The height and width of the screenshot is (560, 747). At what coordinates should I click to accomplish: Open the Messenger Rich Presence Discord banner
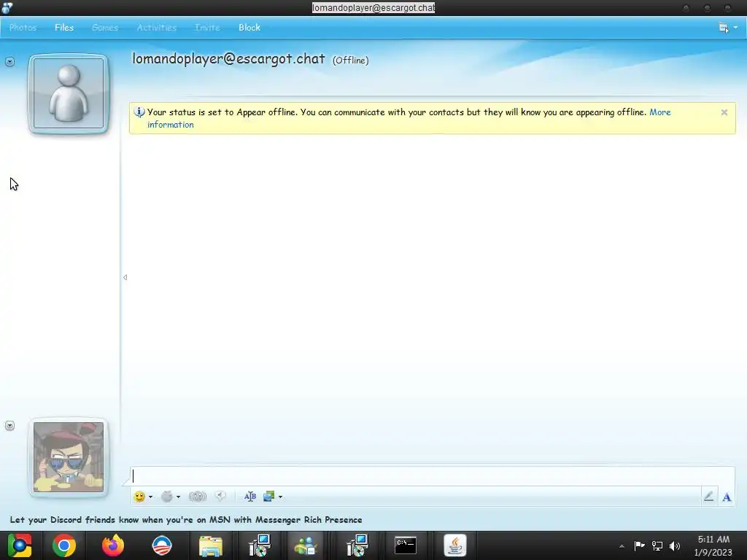[186, 519]
